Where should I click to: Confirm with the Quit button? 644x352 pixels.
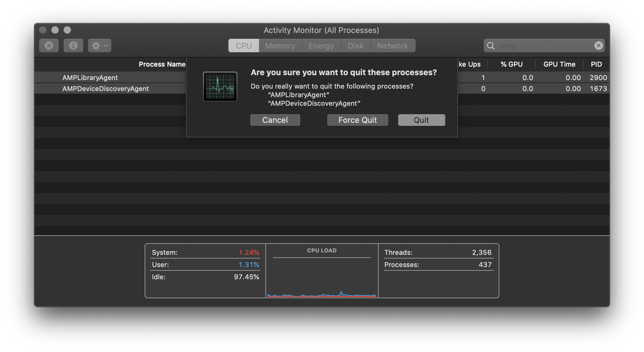click(421, 120)
